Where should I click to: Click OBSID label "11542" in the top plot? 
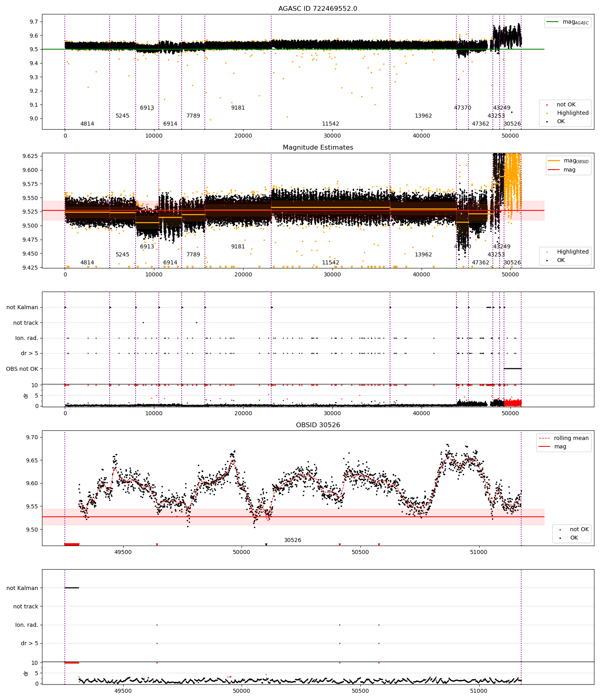pyautogui.click(x=331, y=124)
